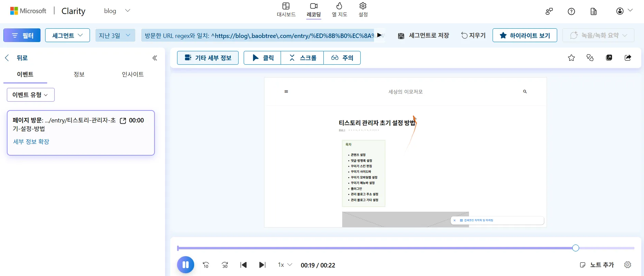This screenshot has width=644, height=276.
Task: Click the 00:19 / 00:22 time display
Action: (x=318, y=265)
